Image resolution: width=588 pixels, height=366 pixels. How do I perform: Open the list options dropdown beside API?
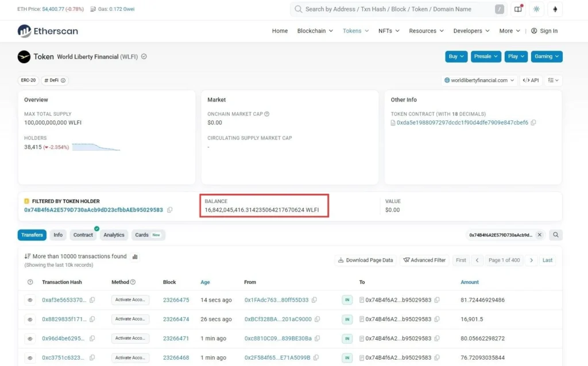pyautogui.click(x=553, y=80)
